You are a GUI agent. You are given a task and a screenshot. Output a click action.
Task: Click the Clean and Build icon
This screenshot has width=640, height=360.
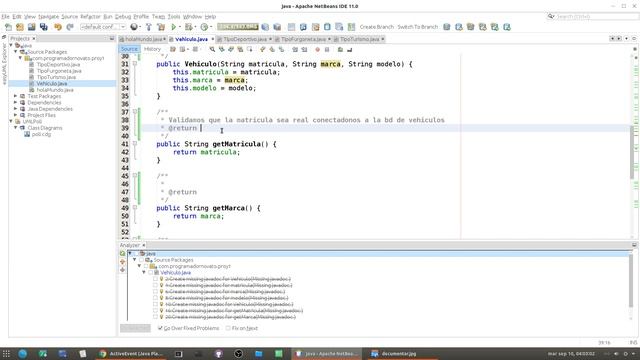pos(161,27)
